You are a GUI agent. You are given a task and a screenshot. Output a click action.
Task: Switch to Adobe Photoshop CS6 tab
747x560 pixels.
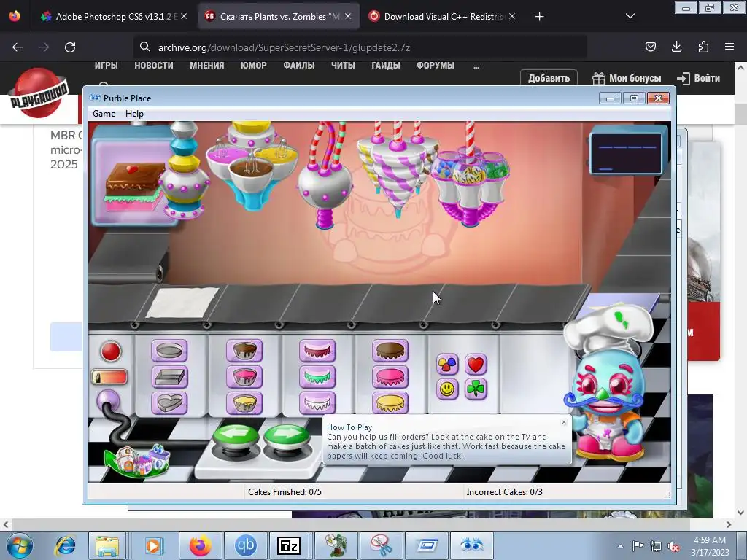tap(115, 17)
